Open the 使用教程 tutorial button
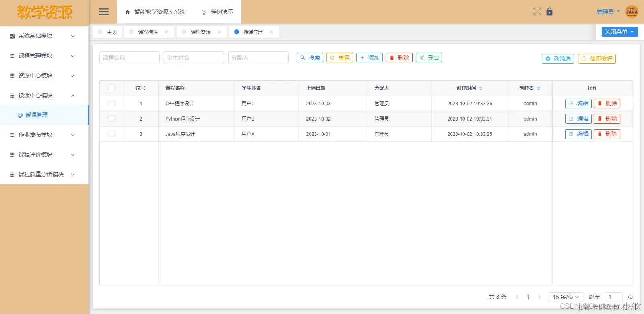The height and width of the screenshot is (314, 644). (597, 59)
